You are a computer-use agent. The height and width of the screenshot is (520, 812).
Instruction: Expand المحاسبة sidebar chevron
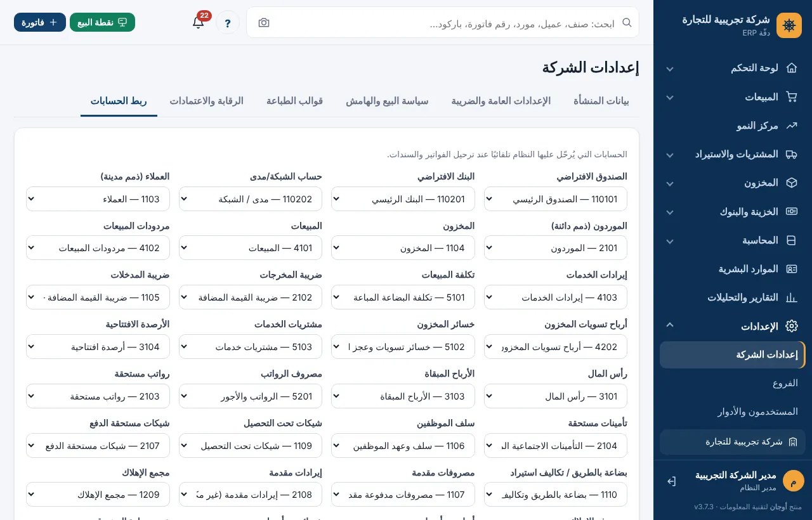click(x=670, y=241)
